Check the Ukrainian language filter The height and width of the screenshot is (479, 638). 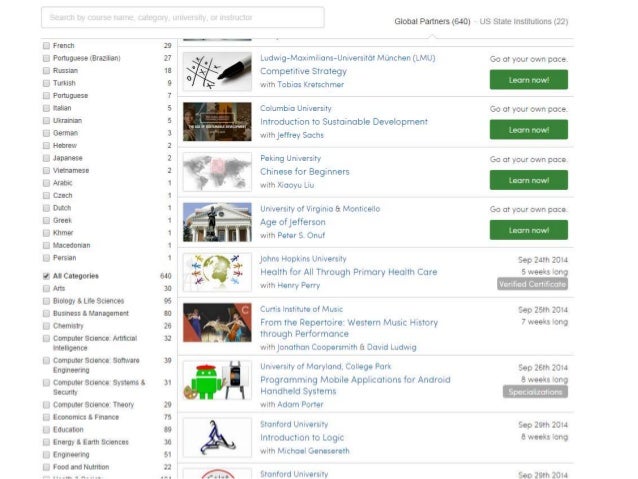click(46, 120)
